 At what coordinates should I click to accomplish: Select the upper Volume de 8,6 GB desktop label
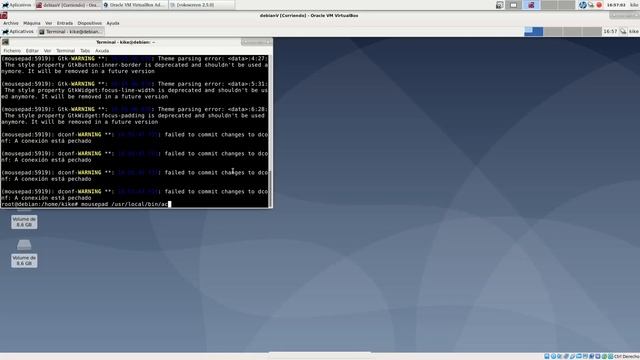pyautogui.click(x=24, y=222)
